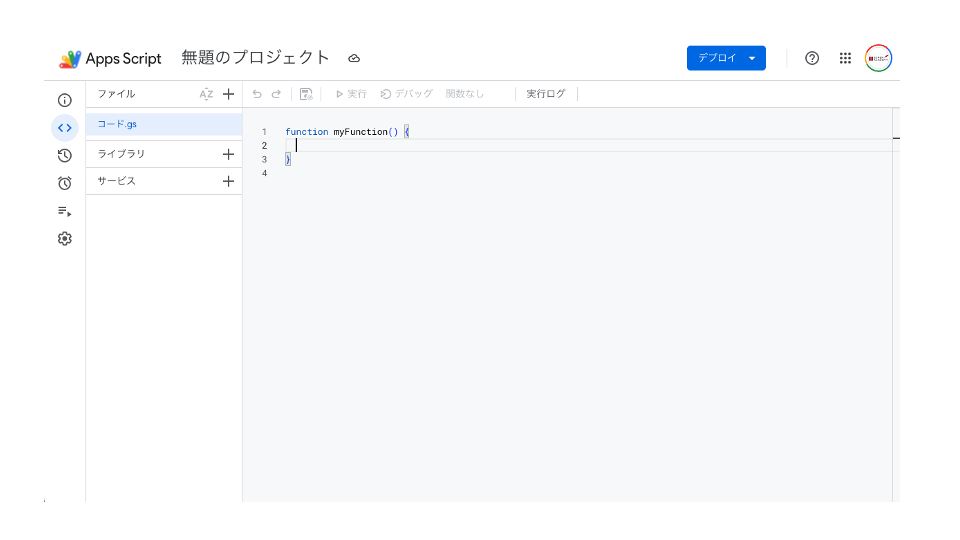Open the Triggers alarm clock icon

click(x=64, y=183)
